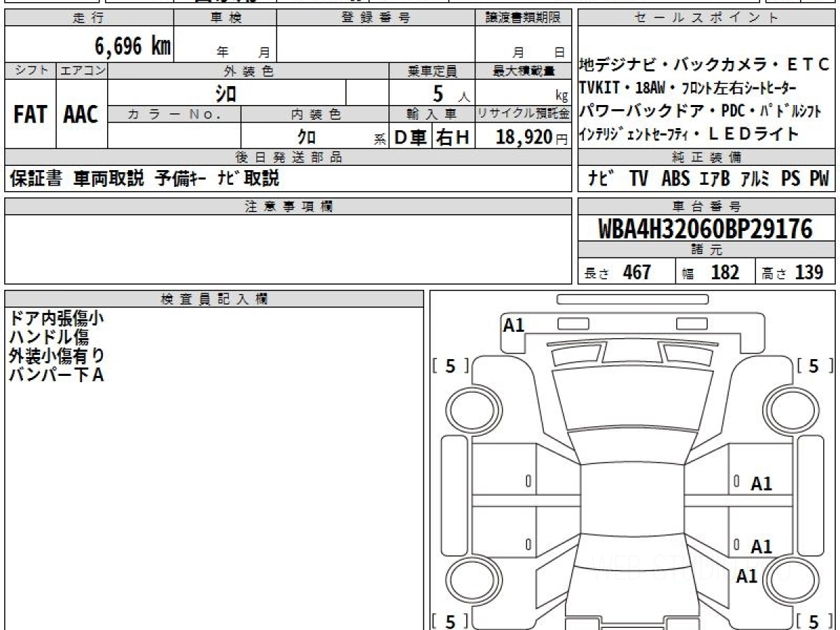This screenshot has width=840, height=630.
Task: Select interior color value クロ
Action: coord(307,136)
